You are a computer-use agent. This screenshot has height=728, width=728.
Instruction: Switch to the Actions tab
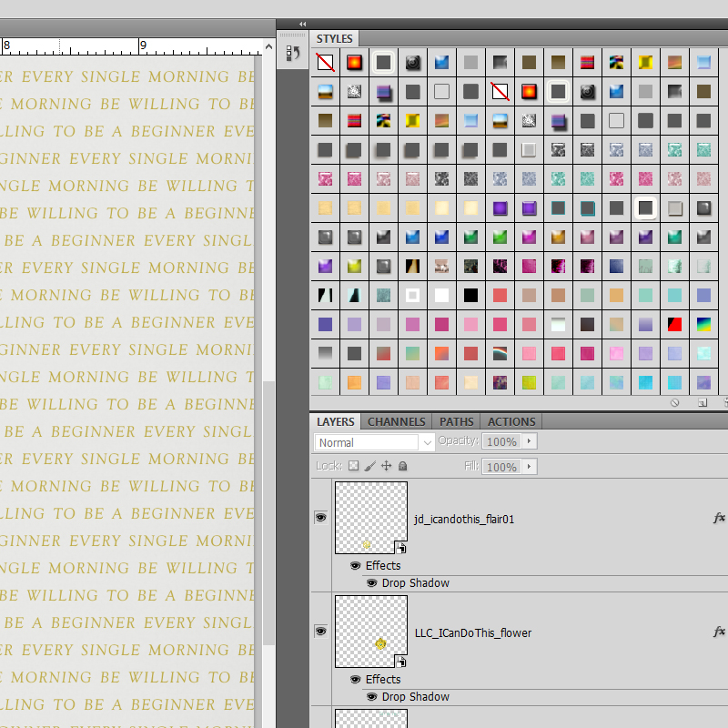click(x=511, y=421)
